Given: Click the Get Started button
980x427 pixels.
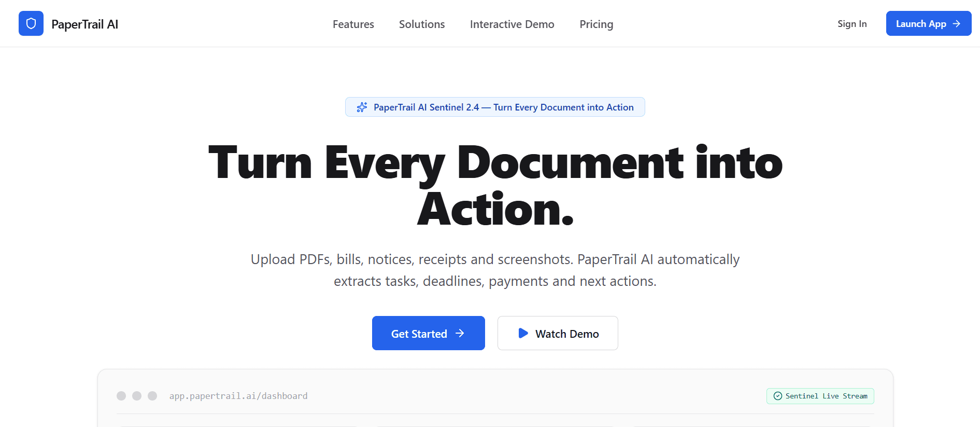Looking at the screenshot, I should click(x=429, y=333).
